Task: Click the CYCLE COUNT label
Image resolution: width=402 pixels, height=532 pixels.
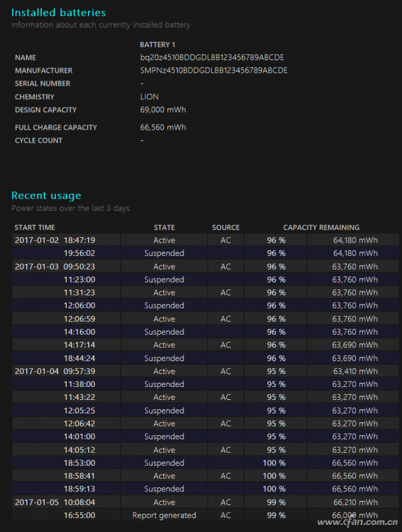Action: [x=38, y=140]
